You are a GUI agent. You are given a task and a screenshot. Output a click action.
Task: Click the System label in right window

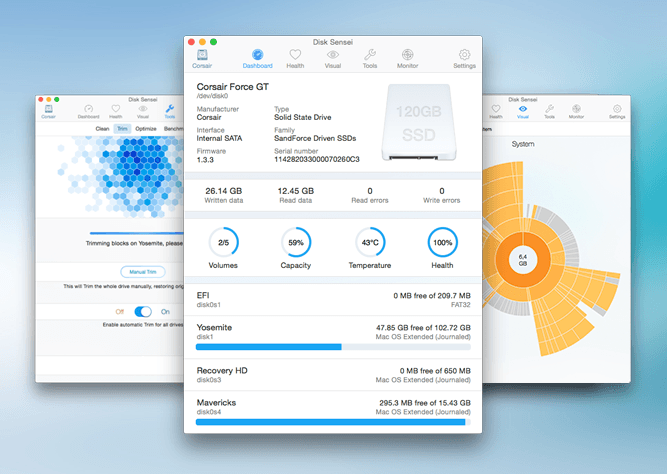tap(523, 144)
